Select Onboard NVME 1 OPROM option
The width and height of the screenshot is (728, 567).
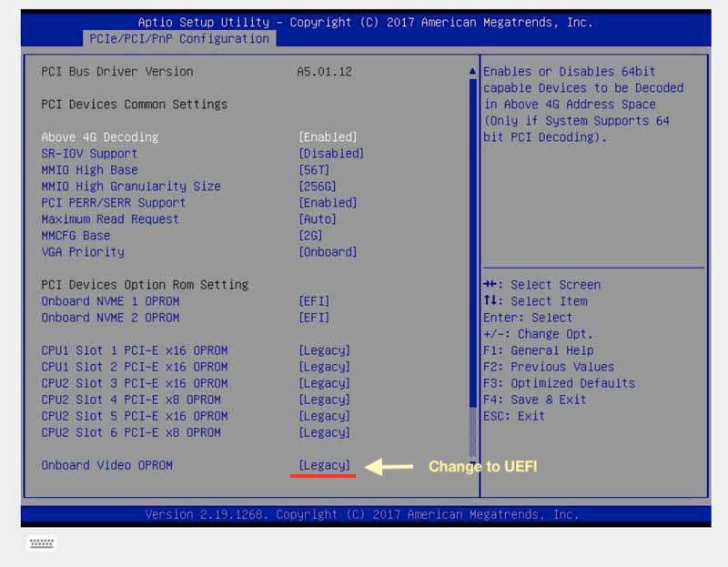click(x=110, y=301)
